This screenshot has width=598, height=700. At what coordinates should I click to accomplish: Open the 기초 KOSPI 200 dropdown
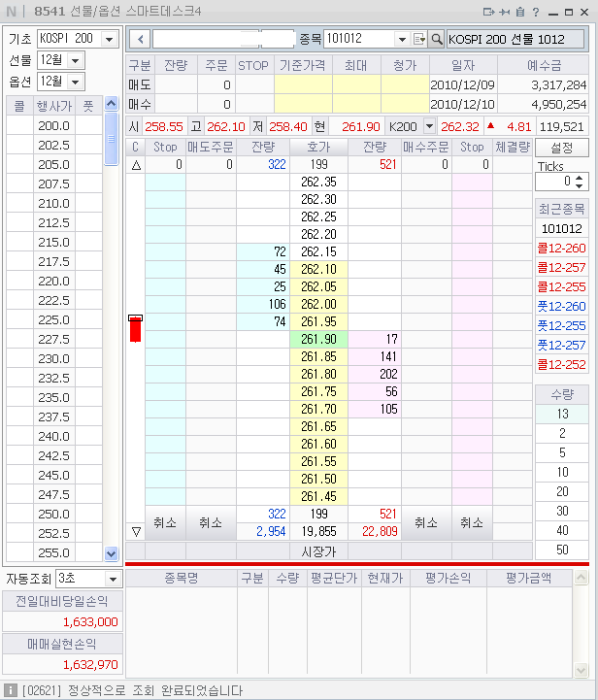pos(110,39)
